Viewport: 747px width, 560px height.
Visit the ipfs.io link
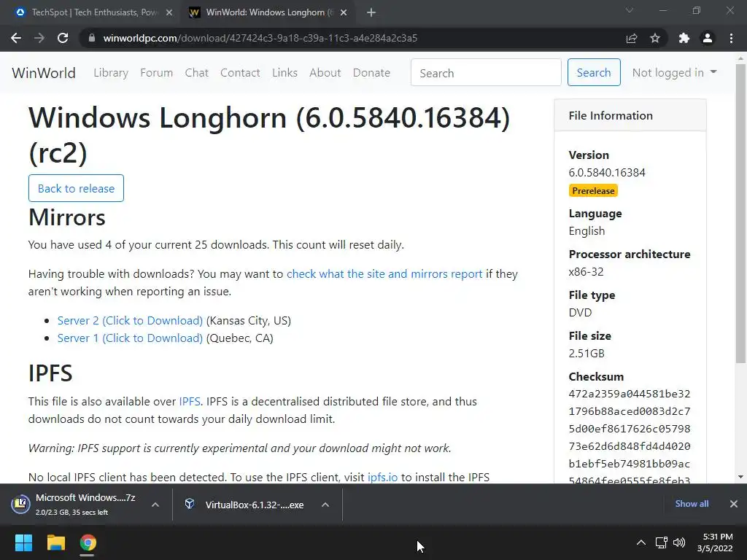pos(382,477)
